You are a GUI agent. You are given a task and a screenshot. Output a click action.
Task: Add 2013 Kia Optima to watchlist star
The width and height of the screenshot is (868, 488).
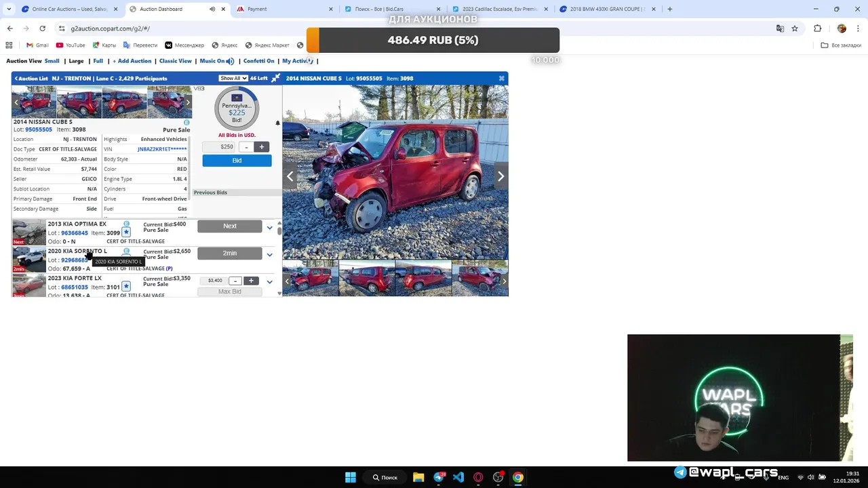126,232
